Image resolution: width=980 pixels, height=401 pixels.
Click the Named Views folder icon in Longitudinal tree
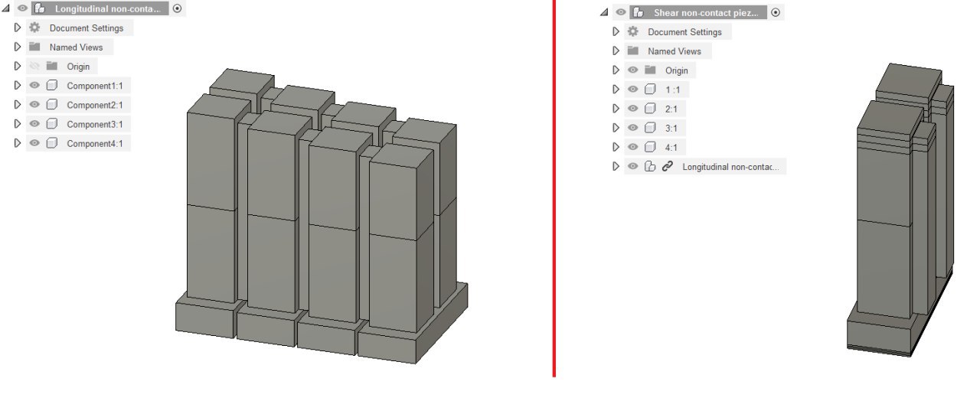tap(34, 47)
